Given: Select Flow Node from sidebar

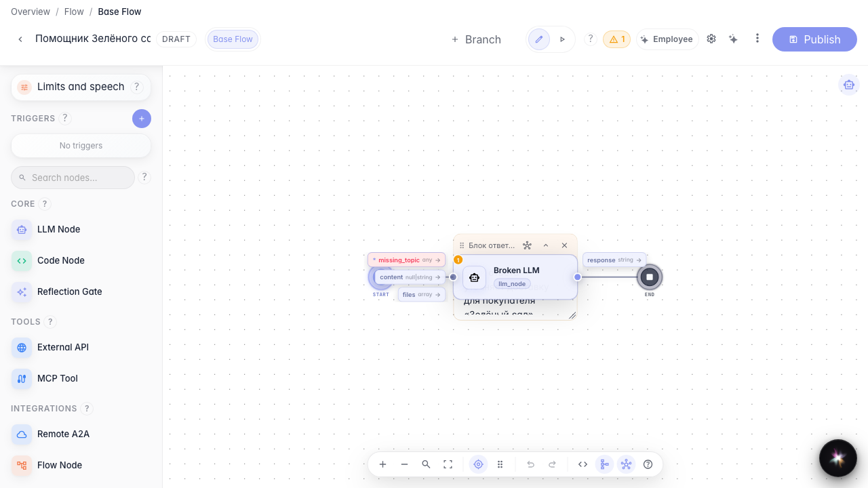Looking at the screenshot, I should tap(81, 466).
